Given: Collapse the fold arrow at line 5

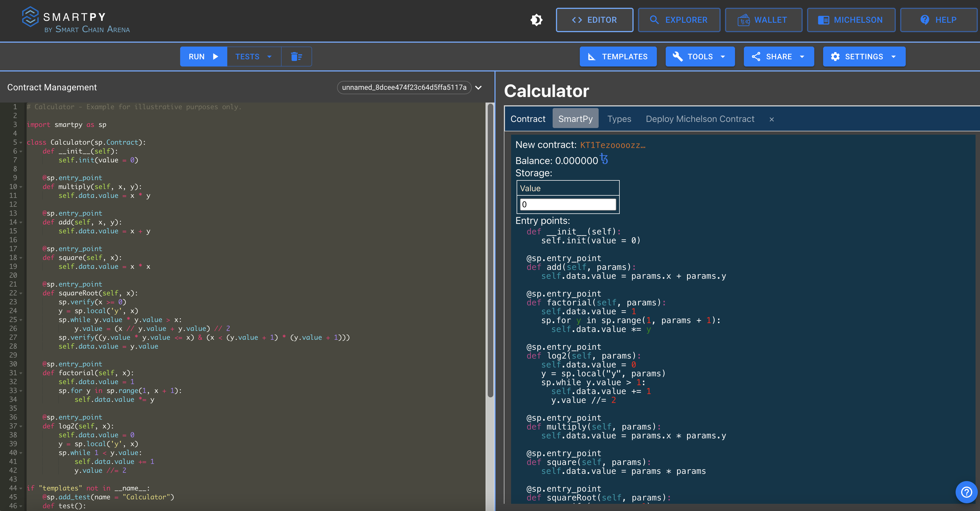Looking at the screenshot, I should (x=21, y=143).
